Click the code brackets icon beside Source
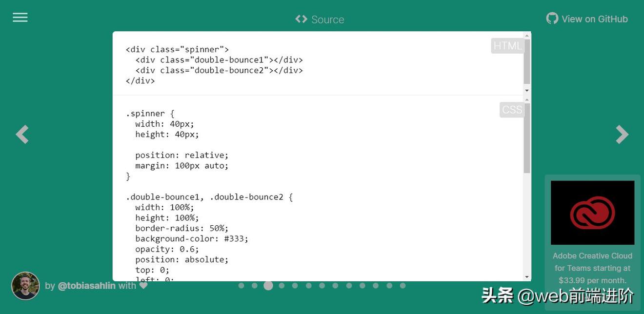 coord(301,19)
